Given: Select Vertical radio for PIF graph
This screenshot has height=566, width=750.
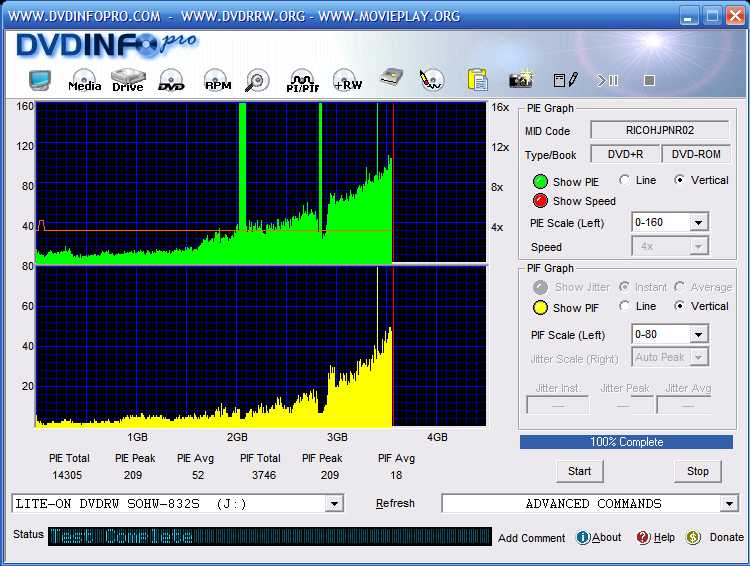Looking at the screenshot, I should tap(681, 306).
